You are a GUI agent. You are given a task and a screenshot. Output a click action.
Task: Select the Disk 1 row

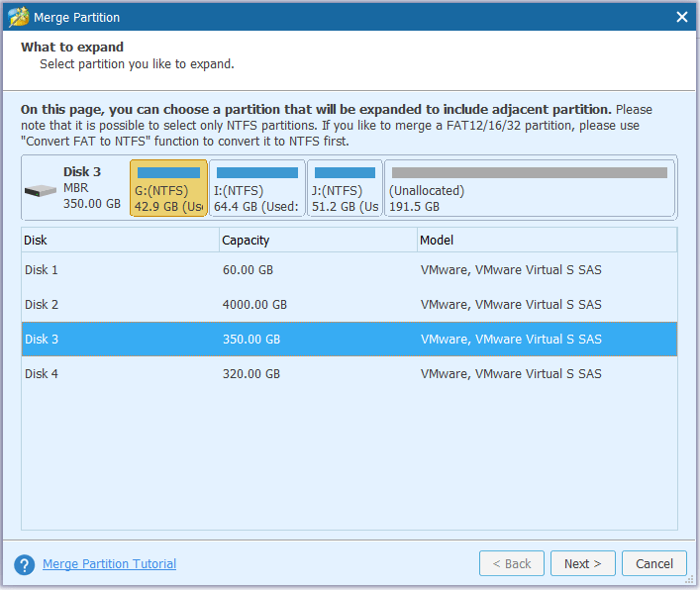click(350, 270)
